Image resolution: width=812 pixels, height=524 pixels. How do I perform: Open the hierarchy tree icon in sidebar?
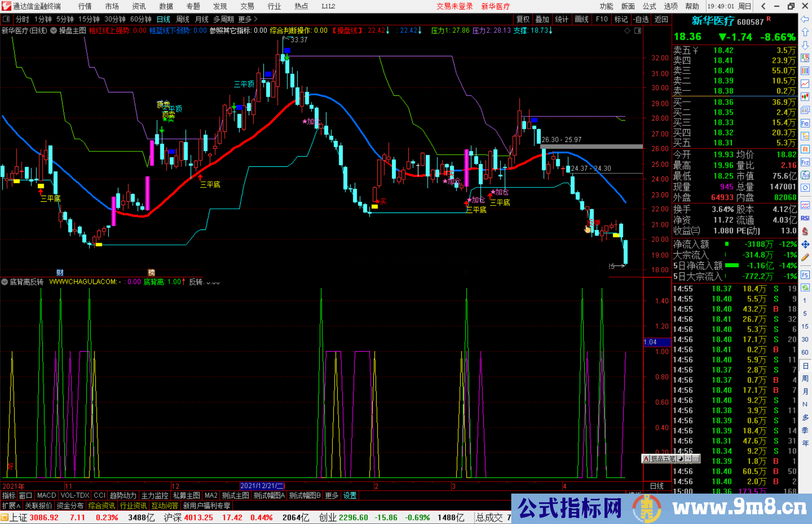tap(805, 136)
